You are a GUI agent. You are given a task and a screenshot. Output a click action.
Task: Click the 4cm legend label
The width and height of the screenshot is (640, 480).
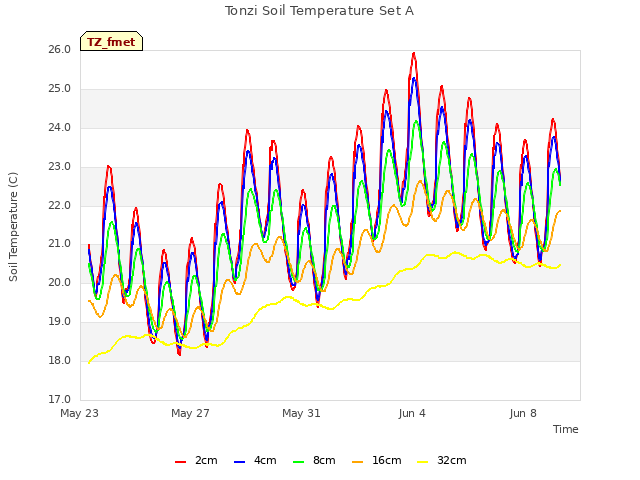click(x=265, y=460)
